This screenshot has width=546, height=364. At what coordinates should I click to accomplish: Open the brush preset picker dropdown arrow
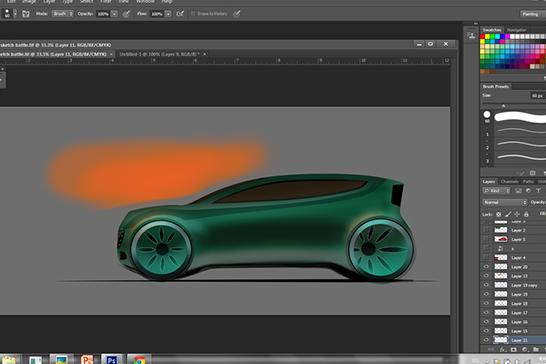pos(15,14)
